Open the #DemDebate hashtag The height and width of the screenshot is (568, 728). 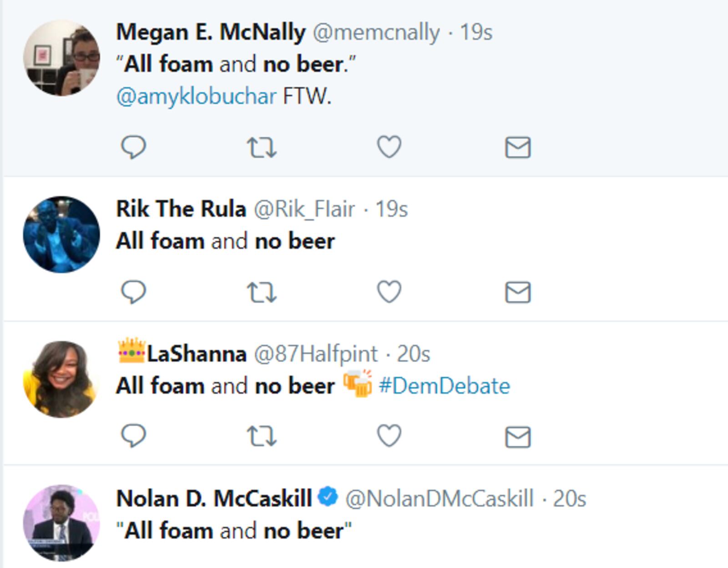[x=444, y=386]
